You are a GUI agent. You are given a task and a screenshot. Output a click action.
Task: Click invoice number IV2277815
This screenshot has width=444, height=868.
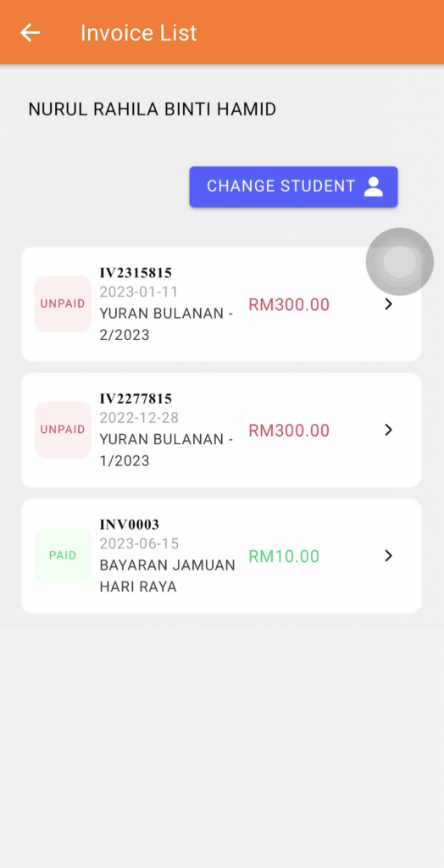[136, 398]
